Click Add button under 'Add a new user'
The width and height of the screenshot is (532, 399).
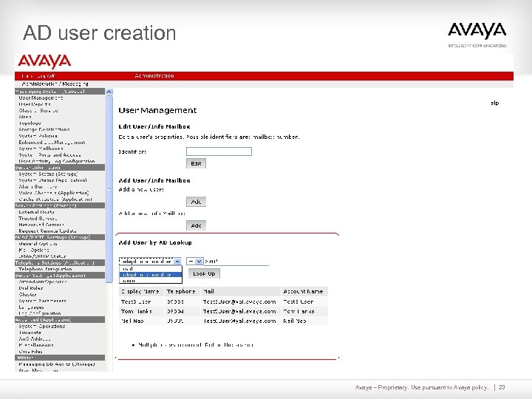(x=196, y=202)
